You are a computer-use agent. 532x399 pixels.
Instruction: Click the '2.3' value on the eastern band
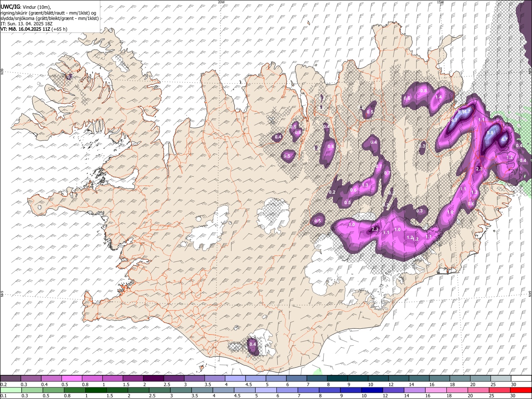pyautogui.click(x=479, y=169)
